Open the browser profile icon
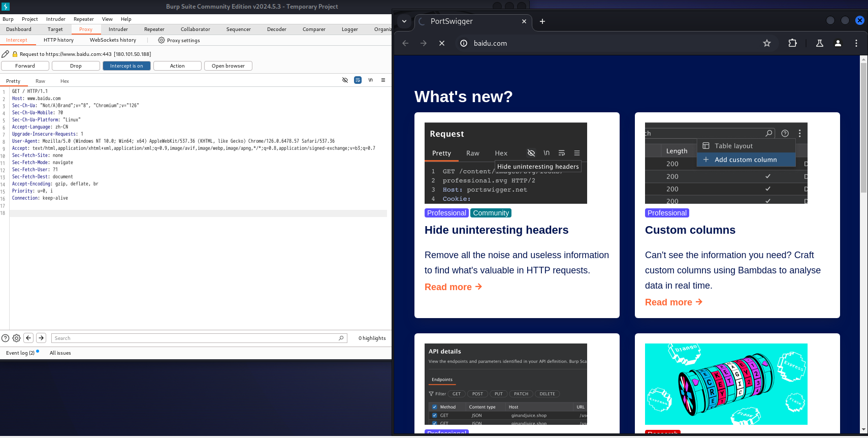 [838, 43]
